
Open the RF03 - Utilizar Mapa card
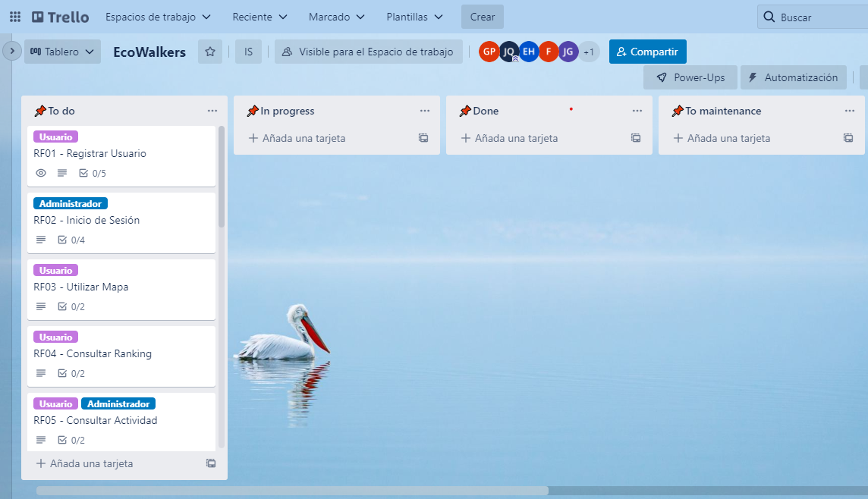pos(121,290)
